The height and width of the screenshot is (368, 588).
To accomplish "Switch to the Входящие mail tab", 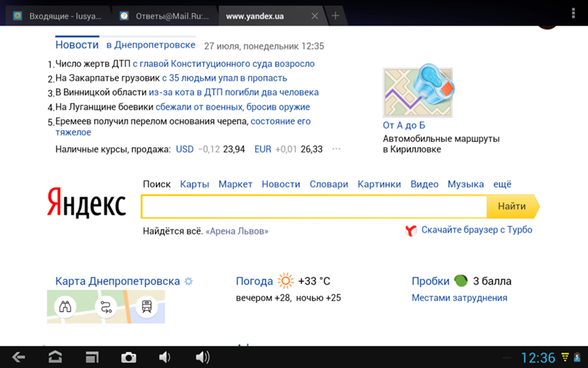I will tap(57, 16).
